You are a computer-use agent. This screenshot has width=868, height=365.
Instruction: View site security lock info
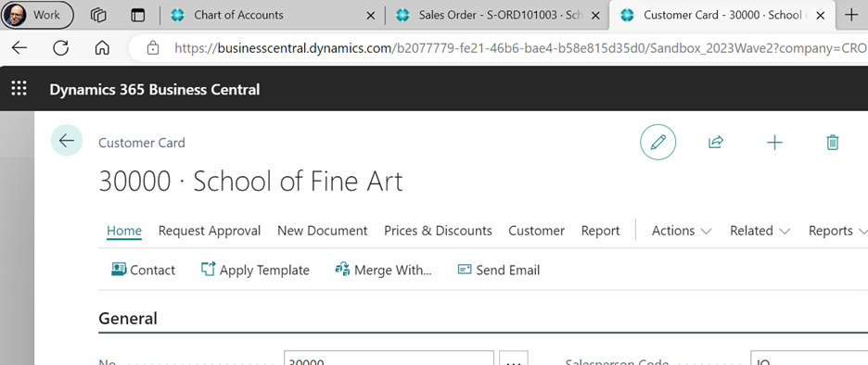(x=153, y=49)
